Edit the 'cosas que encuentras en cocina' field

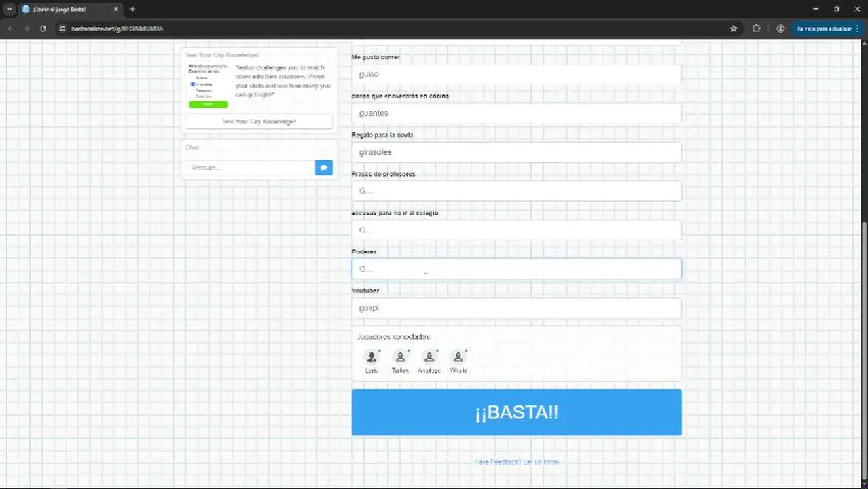tap(516, 113)
